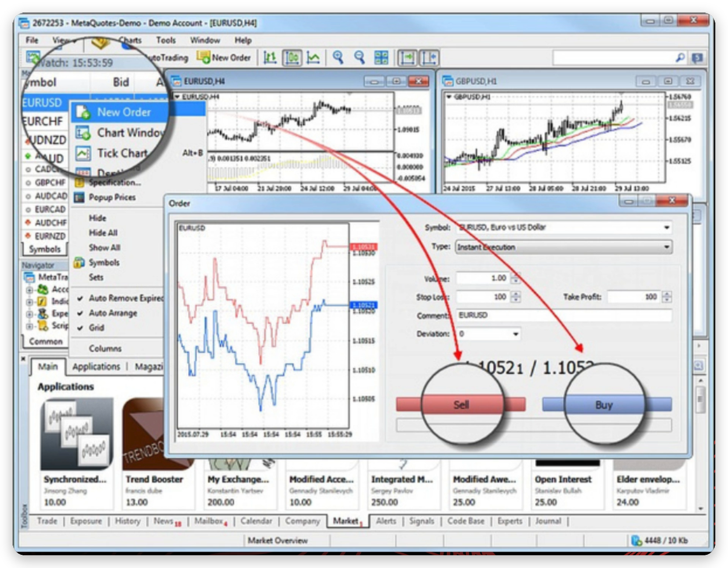Click the Market panel vertical scrollbar
Viewport: 728px width, 568px height.
700,444
